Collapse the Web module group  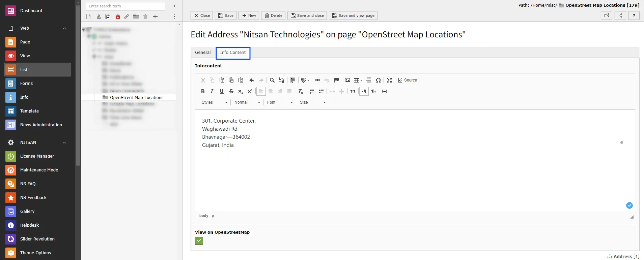[64, 28]
